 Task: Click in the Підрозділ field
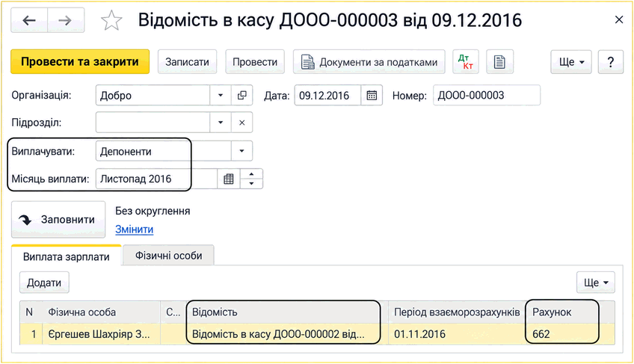coord(153,123)
